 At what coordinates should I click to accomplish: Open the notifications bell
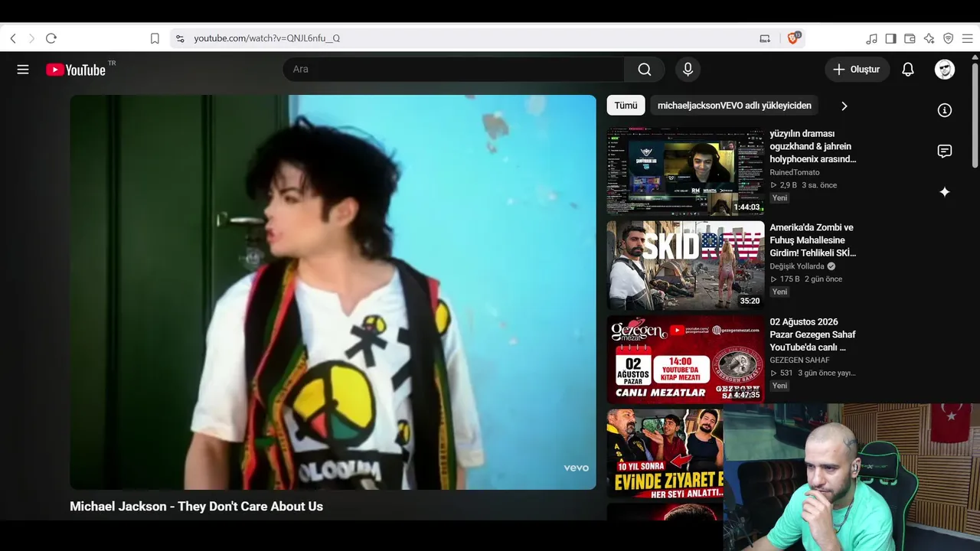[908, 70]
